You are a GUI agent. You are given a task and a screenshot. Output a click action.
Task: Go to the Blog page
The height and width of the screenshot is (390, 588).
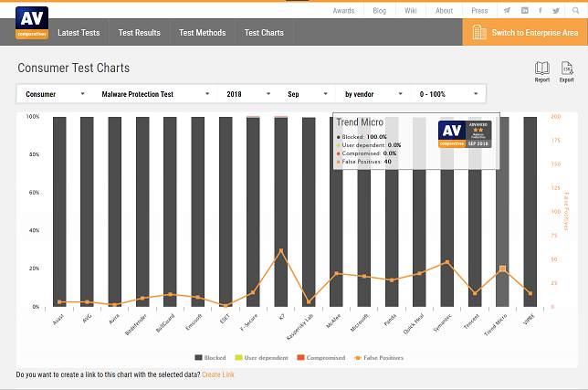[379, 10]
